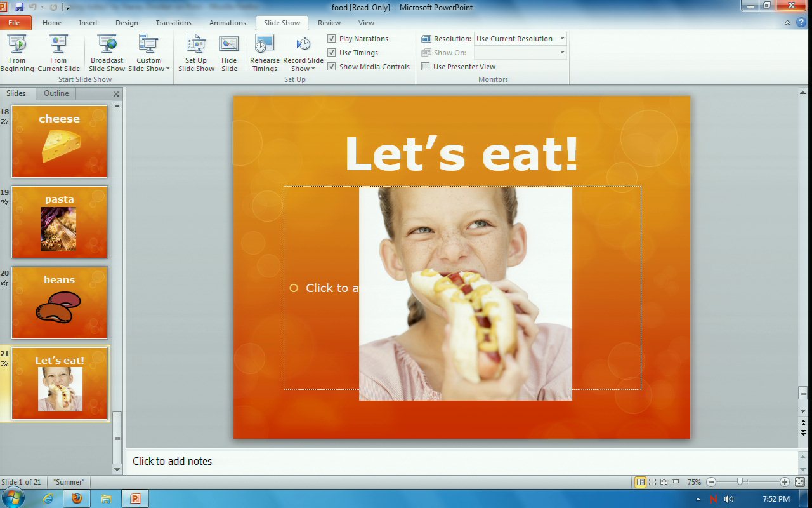This screenshot has width=812, height=508.
Task: Click Broadcast Slide Show icon
Action: pyautogui.click(x=107, y=53)
